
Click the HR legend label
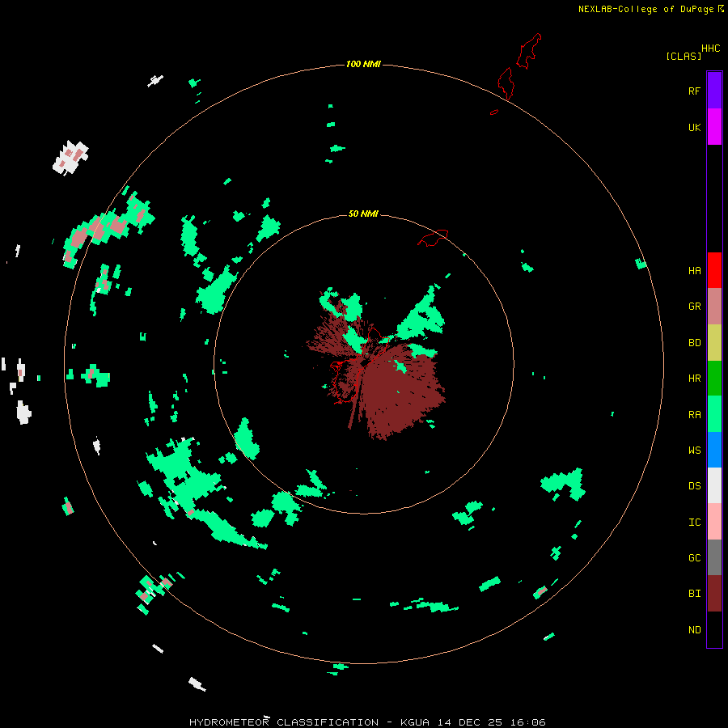tap(694, 379)
